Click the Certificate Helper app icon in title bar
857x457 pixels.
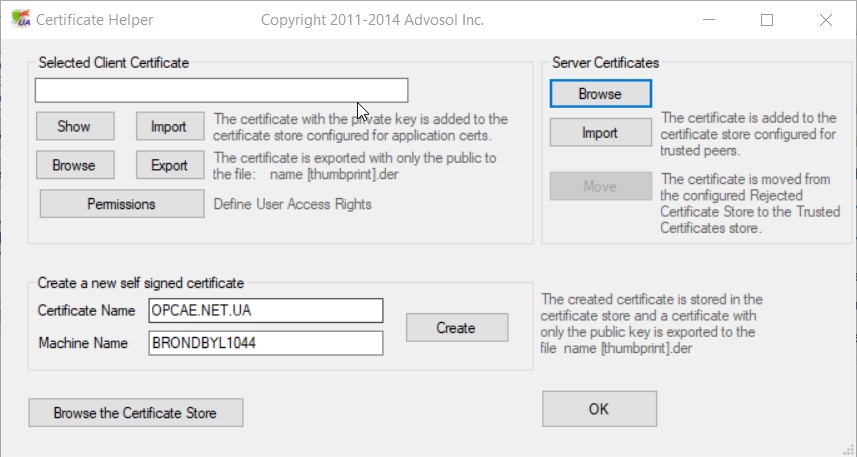[21, 20]
